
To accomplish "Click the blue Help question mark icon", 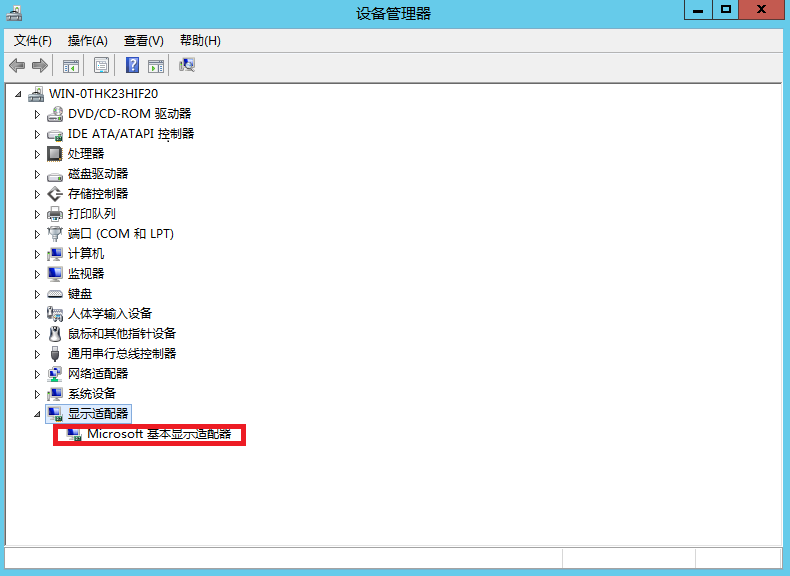I will [133, 65].
